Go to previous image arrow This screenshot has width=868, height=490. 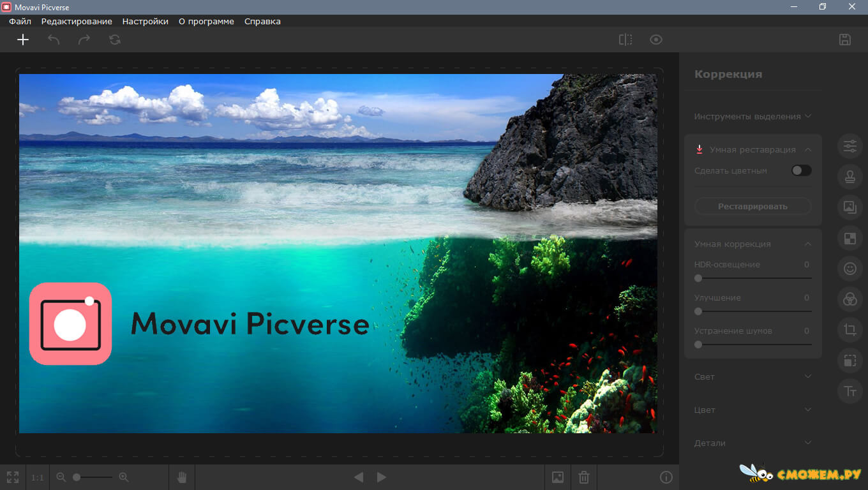[359, 477]
